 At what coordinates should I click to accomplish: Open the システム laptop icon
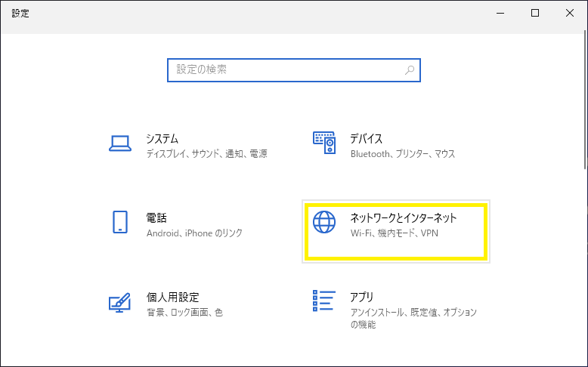coord(120,143)
